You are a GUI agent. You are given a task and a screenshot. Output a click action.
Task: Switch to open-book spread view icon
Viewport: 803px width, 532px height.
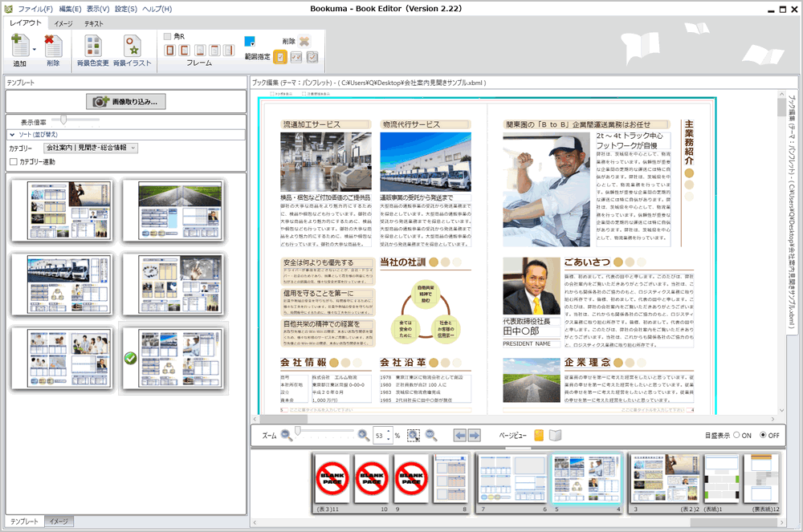pyautogui.click(x=555, y=436)
